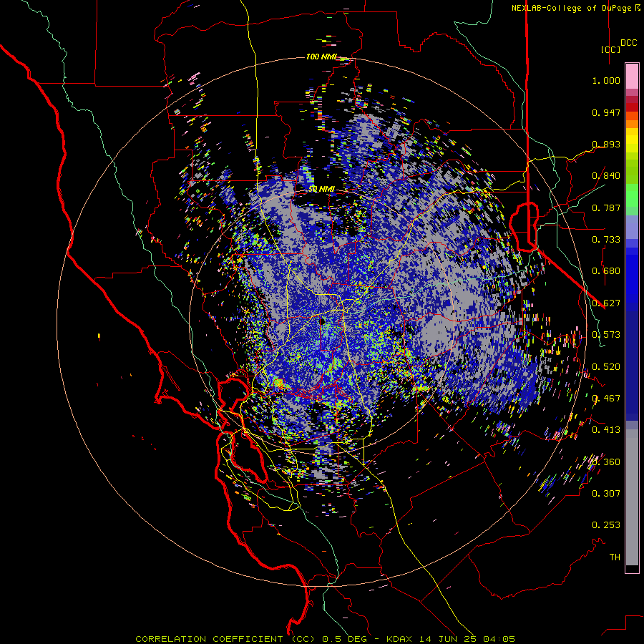
Task: Click the 0.467 scale value
Action: point(606,399)
